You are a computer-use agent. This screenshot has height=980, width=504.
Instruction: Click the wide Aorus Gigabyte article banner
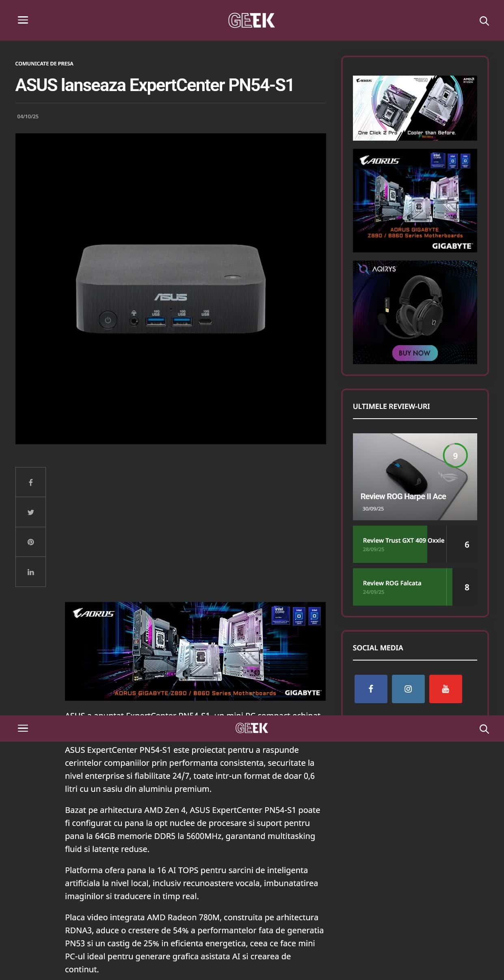coord(195,651)
